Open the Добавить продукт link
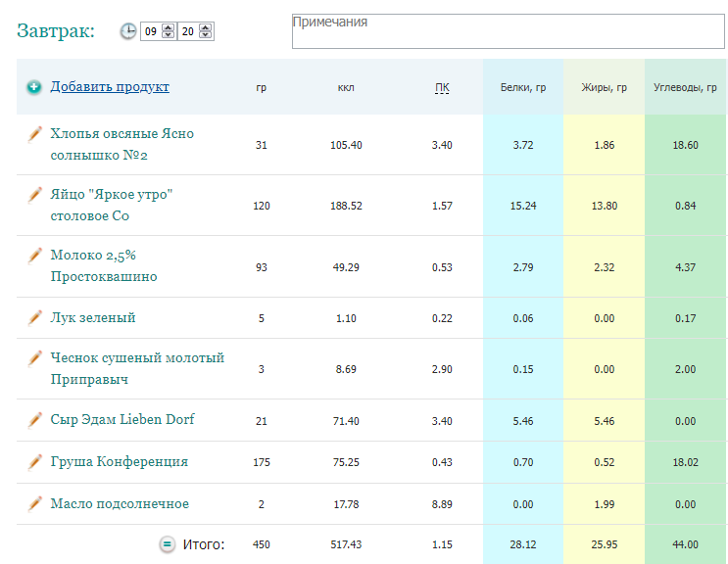 (110, 87)
